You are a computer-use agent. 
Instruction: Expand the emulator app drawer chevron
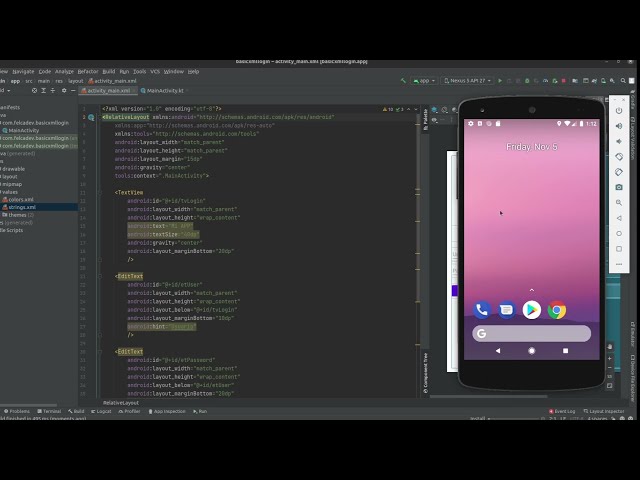pyautogui.click(x=531, y=290)
